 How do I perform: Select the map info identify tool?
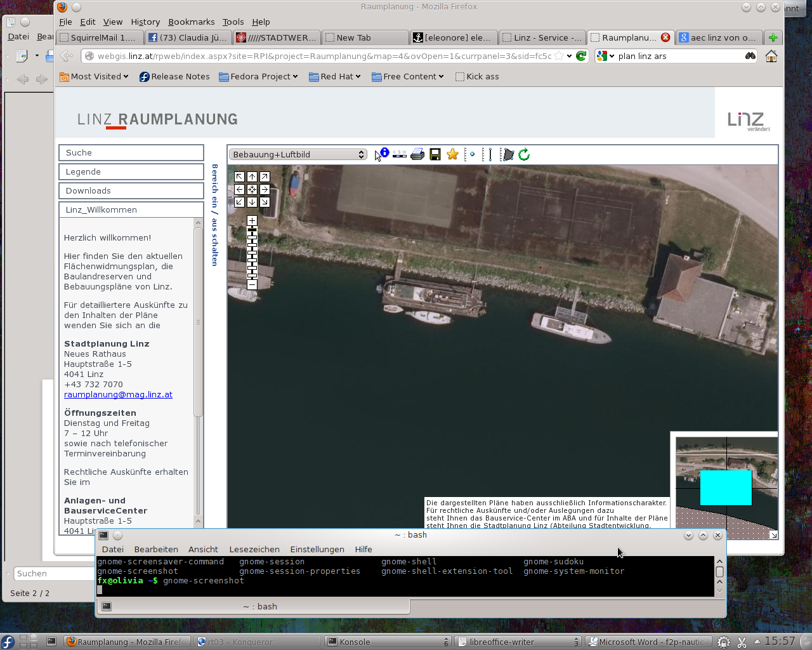pos(382,154)
